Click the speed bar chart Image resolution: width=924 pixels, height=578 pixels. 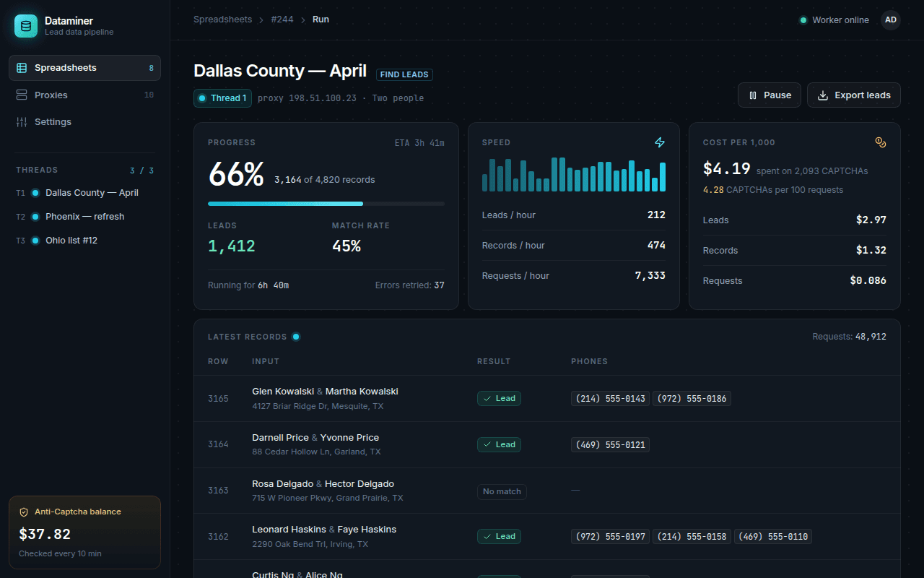(574, 174)
